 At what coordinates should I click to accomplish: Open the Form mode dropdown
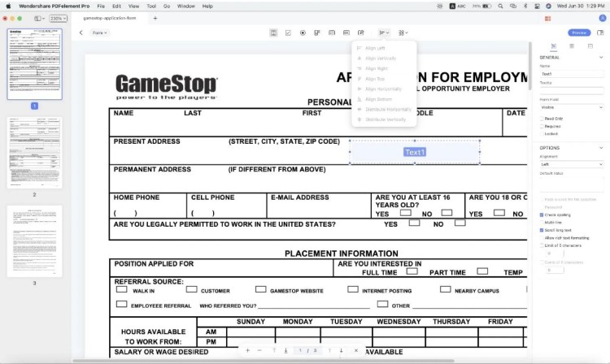pos(99,32)
